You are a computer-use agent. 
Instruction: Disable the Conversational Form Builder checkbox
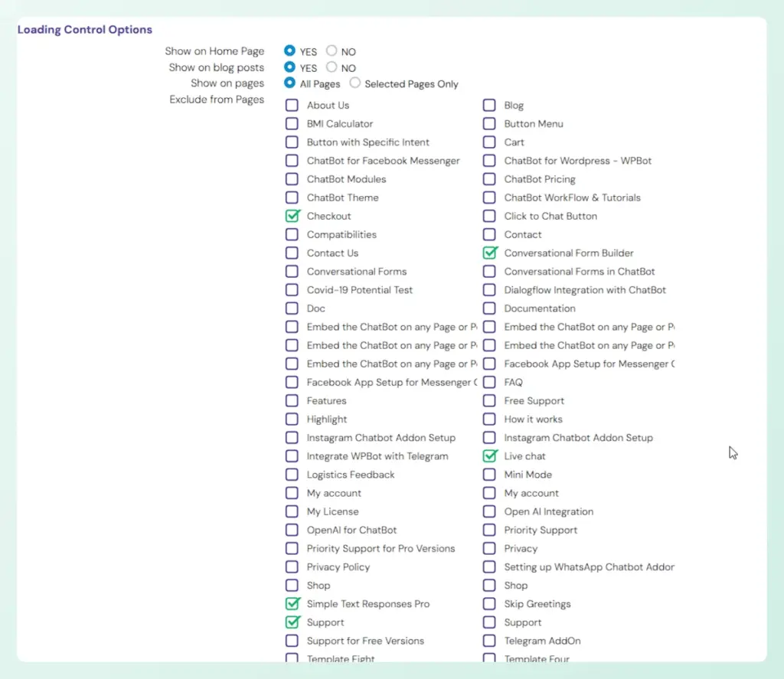pos(489,253)
